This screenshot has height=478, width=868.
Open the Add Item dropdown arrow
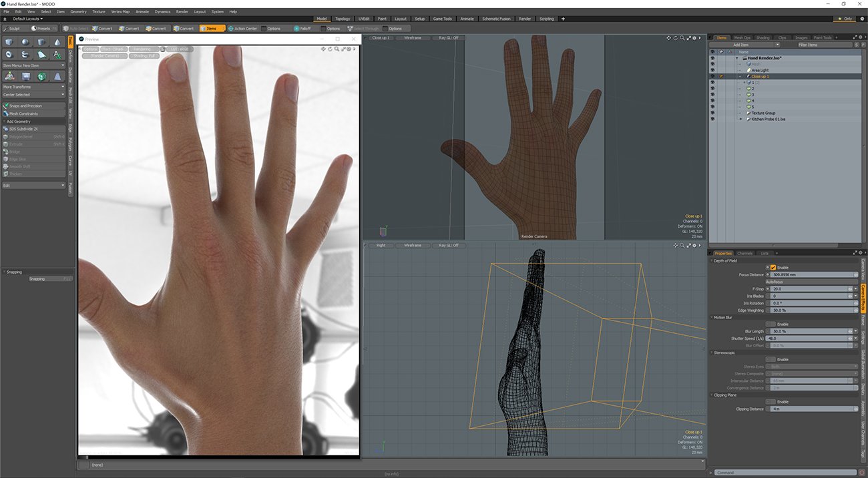pos(791,45)
